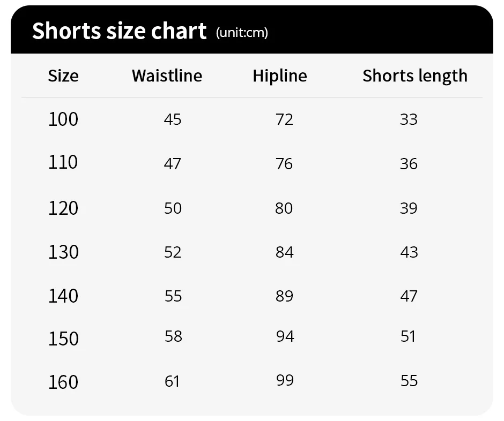This screenshot has width=504, height=421.
Task: Click the "Shorts size chart" title
Action: [x=119, y=31]
